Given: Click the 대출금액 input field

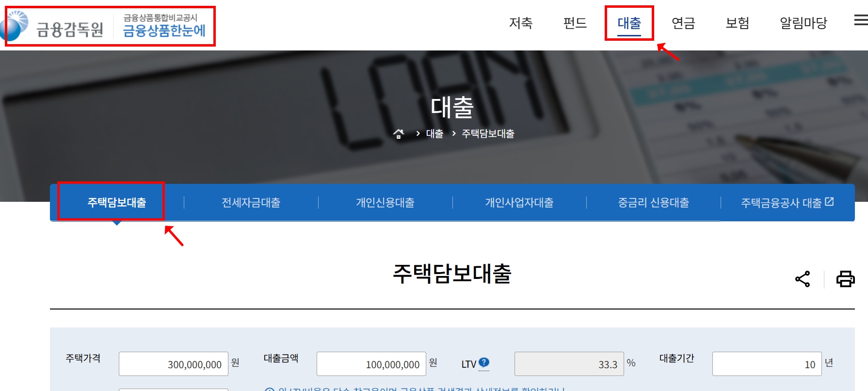Looking at the screenshot, I should pos(371,364).
